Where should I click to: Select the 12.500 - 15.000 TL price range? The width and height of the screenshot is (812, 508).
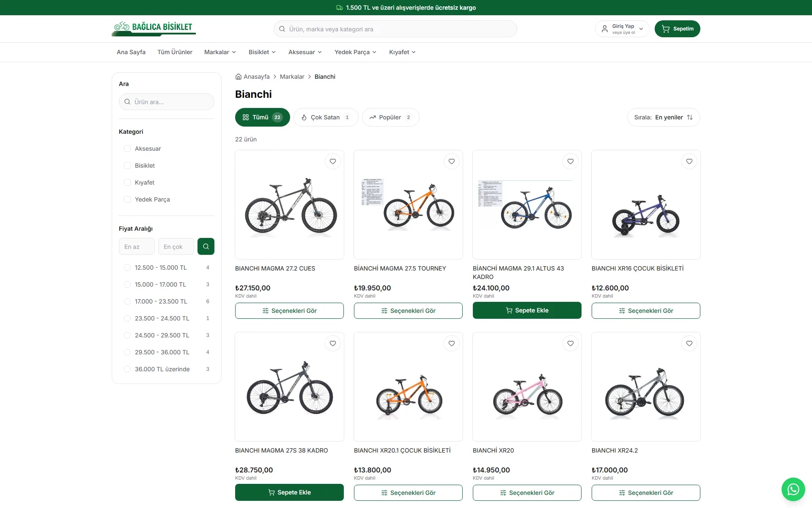127,268
